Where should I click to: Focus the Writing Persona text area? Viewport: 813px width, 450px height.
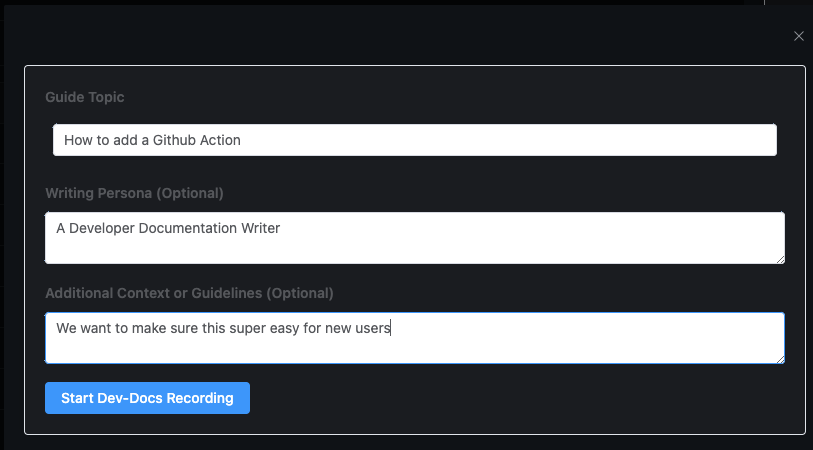414,245
